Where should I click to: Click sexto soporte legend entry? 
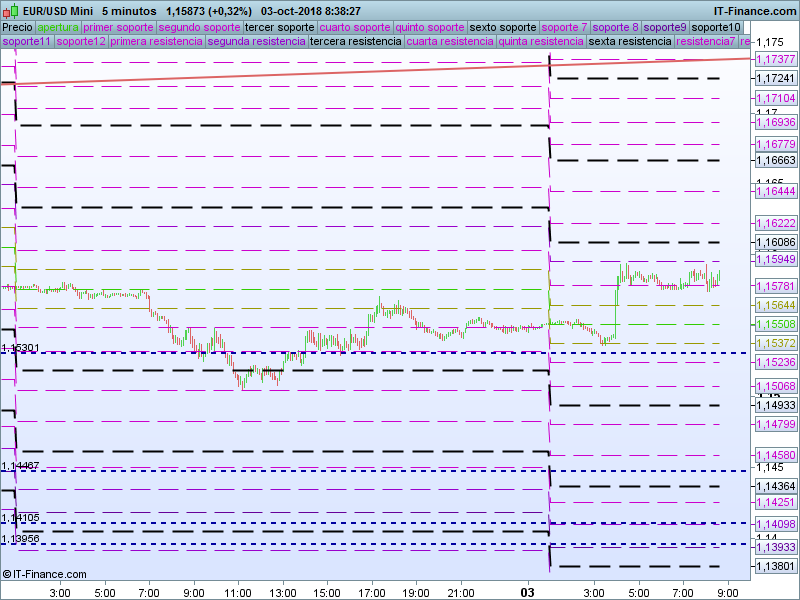pos(503,27)
